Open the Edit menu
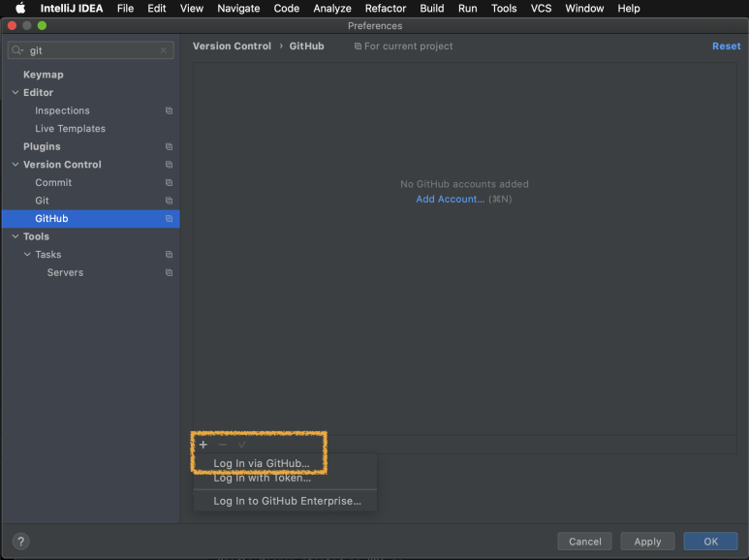 coord(157,8)
